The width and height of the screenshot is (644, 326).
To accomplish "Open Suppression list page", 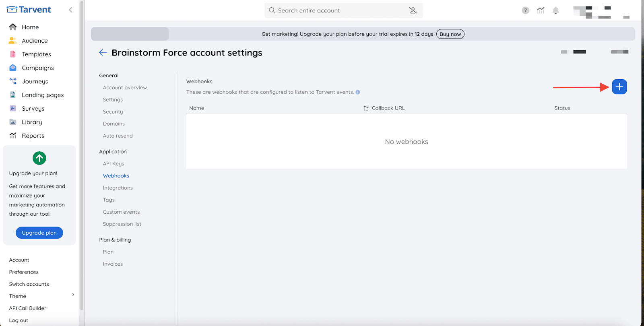I will click(122, 224).
